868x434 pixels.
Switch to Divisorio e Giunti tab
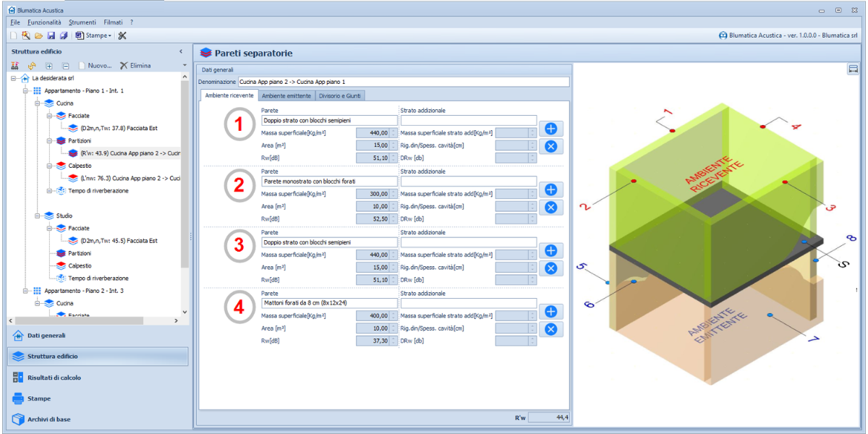pyautogui.click(x=340, y=95)
